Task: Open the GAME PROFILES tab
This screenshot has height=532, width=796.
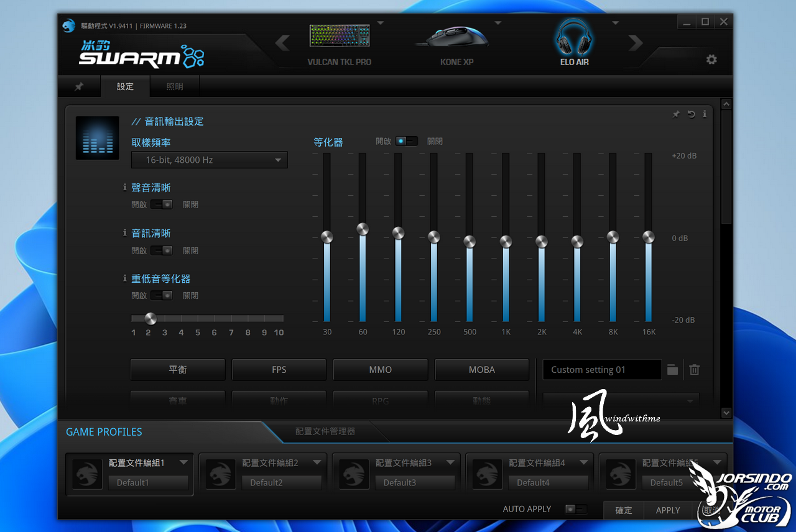Action: coord(104,432)
